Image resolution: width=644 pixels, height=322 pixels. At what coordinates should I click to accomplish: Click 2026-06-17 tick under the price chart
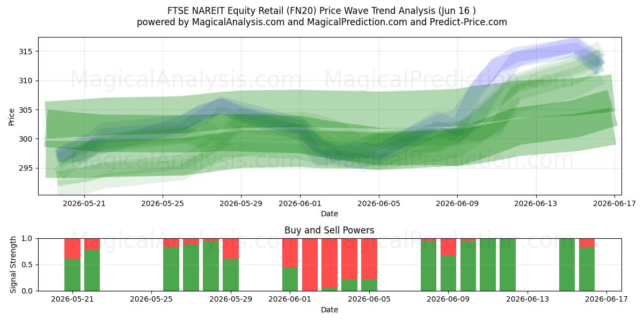[614, 203]
